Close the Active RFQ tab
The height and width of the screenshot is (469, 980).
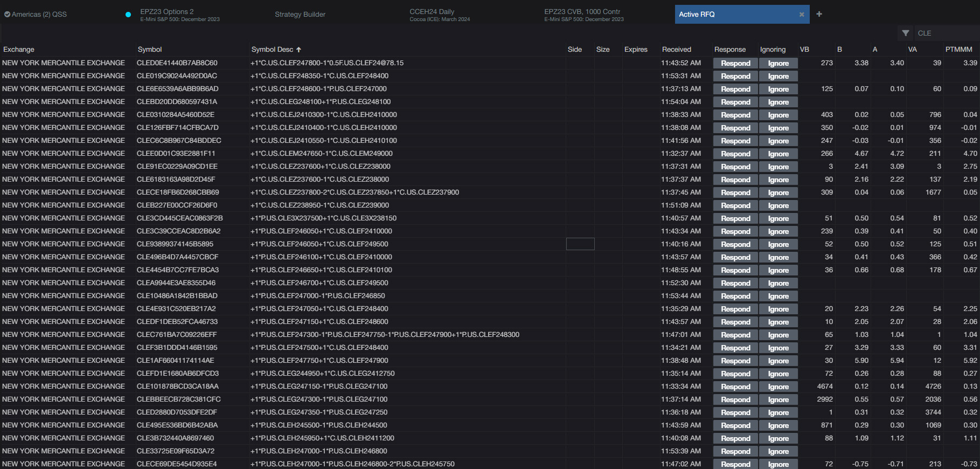802,15
